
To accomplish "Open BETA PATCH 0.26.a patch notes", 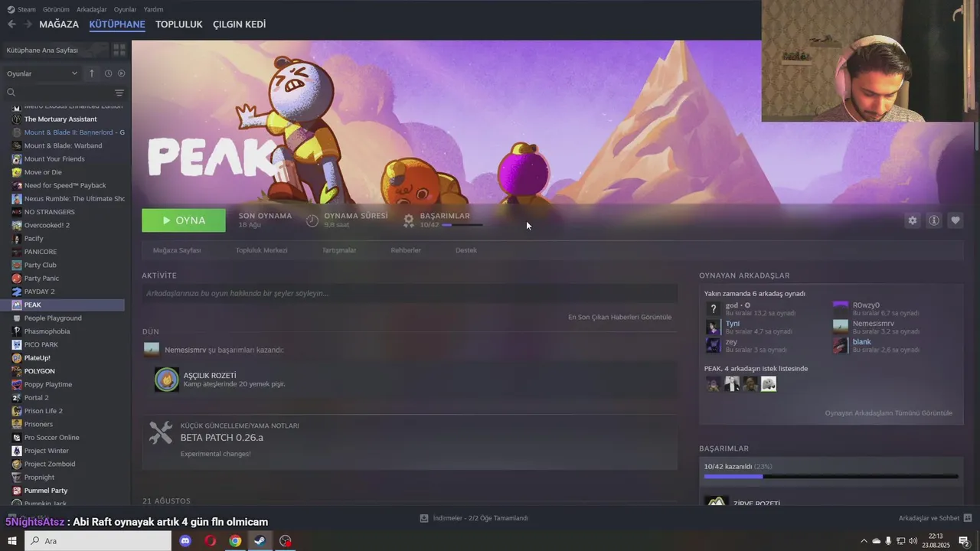I will pos(222,438).
